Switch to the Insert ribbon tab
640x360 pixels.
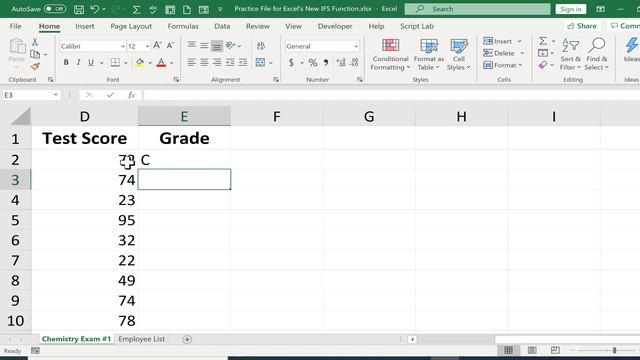(x=84, y=26)
